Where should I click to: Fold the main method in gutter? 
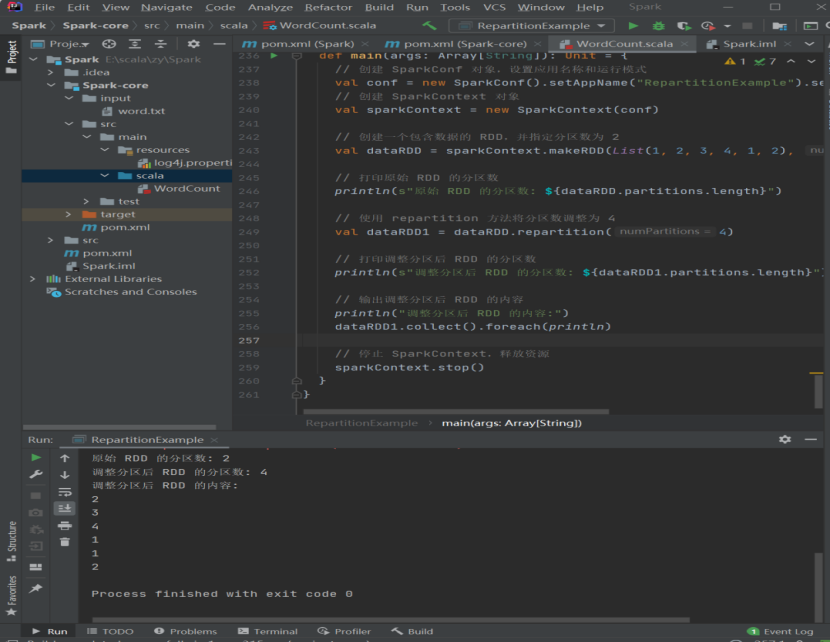297,56
